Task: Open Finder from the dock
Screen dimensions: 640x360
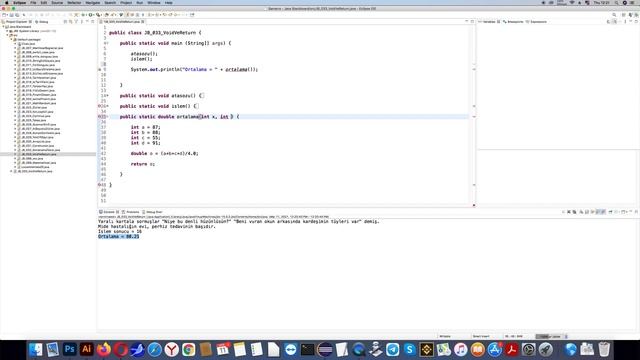Action: [x=36, y=349]
